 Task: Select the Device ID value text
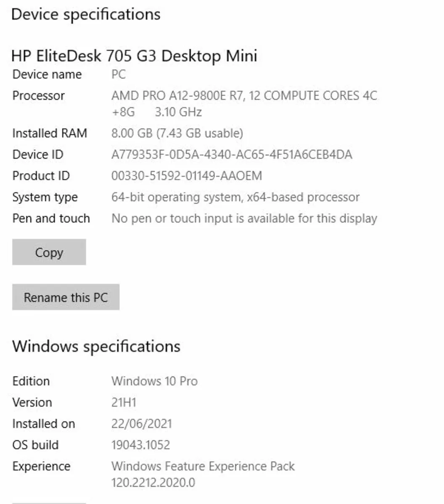tap(232, 155)
